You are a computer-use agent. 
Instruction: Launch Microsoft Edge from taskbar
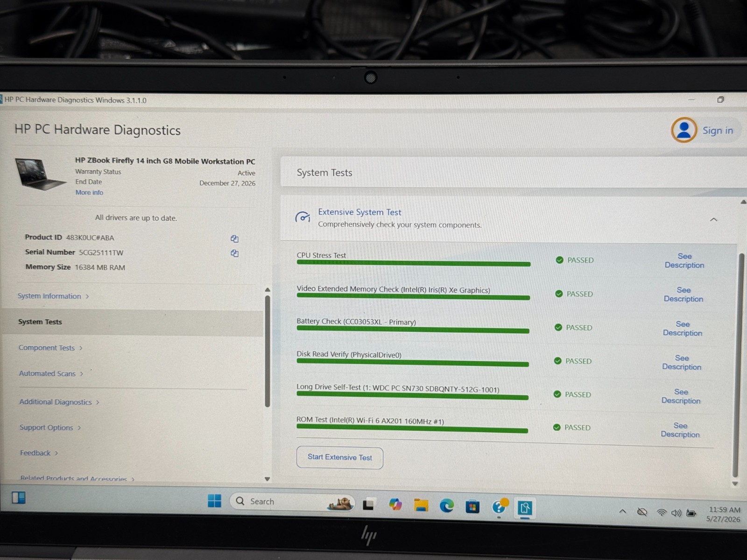click(x=447, y=505)
